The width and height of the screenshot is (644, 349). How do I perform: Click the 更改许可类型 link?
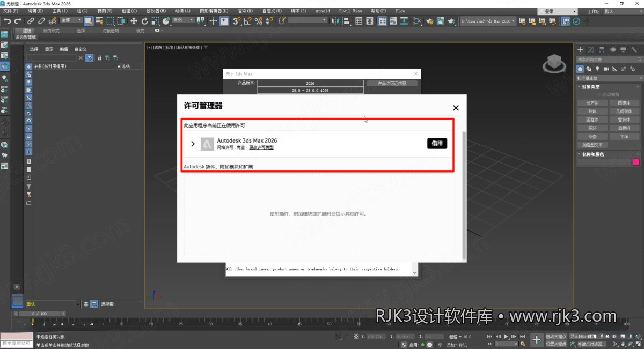point(261,147)
